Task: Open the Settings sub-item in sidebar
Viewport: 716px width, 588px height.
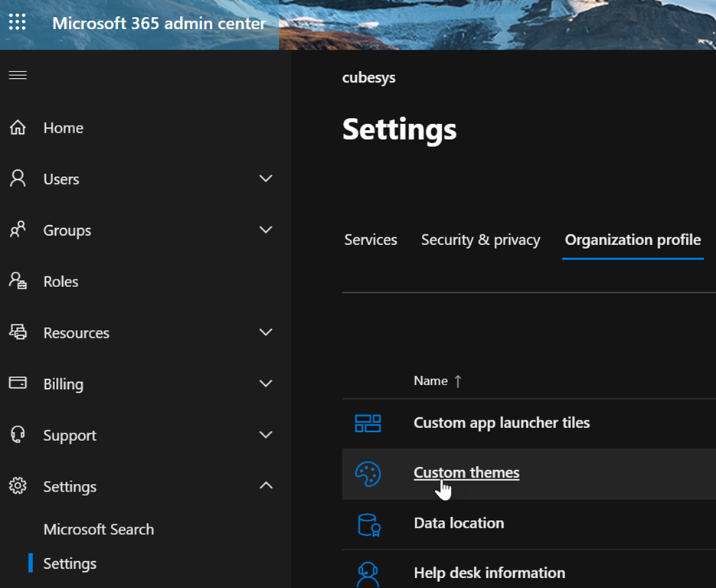Action: 70,563
